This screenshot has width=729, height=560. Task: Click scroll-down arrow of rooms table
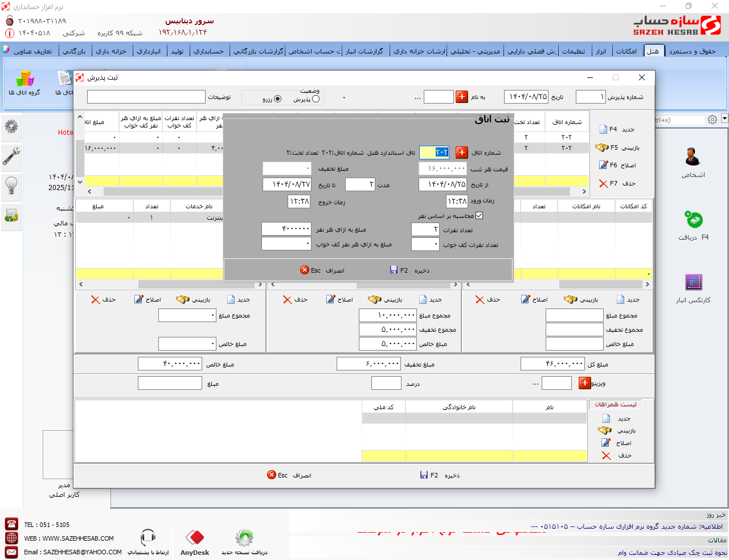80,182
